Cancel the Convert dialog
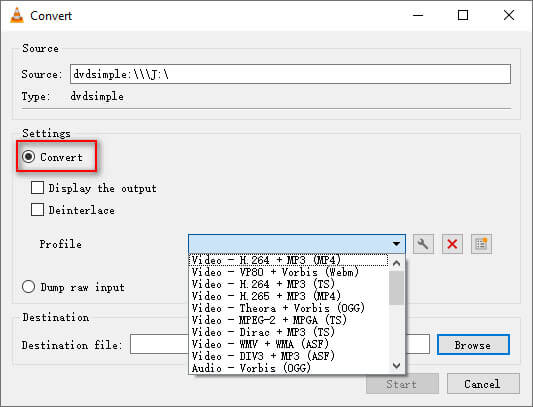The width and height of the screenshot is (533, 407). (x=483, y=384)
